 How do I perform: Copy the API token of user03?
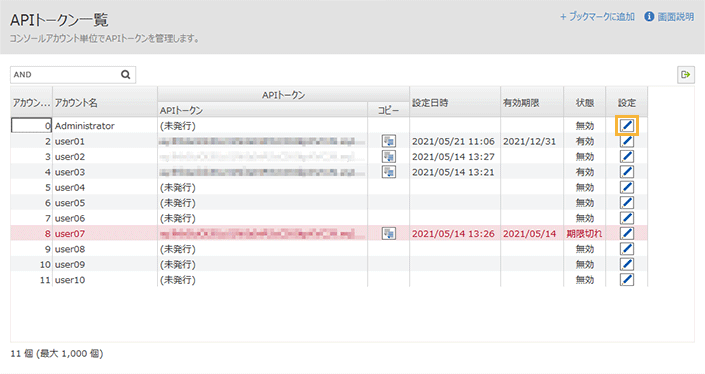point(388,172)
